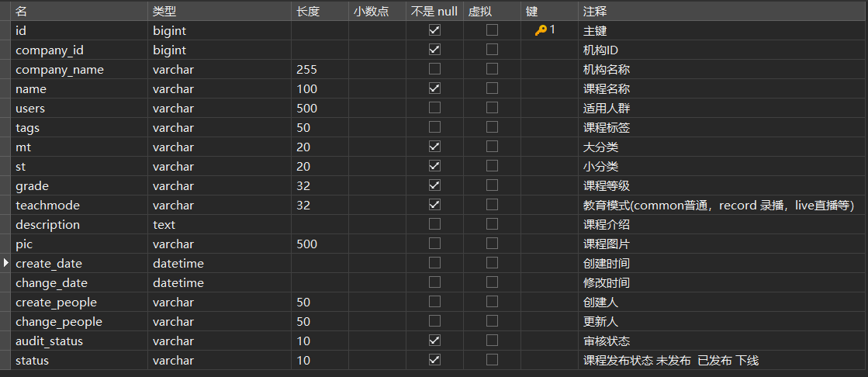Click length 500 of users field
Screen dimensions: 868x377
pos(306,109)
